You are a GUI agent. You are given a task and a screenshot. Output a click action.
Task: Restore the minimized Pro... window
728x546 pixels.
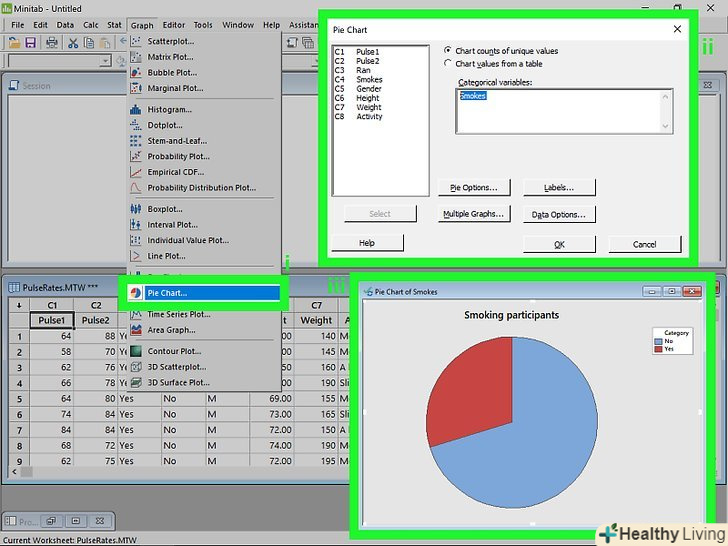coord(51,521)
